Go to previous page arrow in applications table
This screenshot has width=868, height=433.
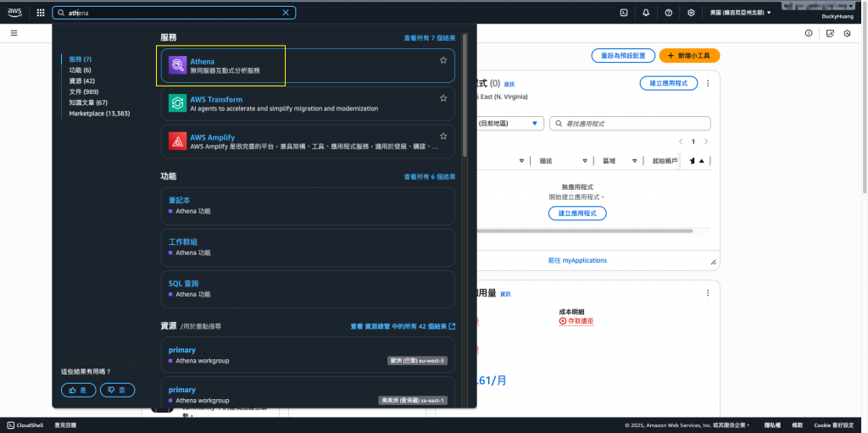click(681, 142)
